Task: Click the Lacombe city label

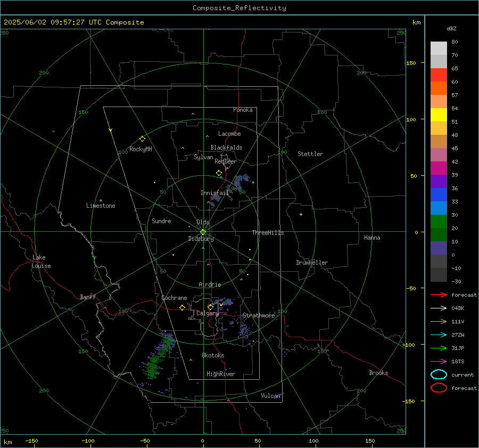Action: 229,134
